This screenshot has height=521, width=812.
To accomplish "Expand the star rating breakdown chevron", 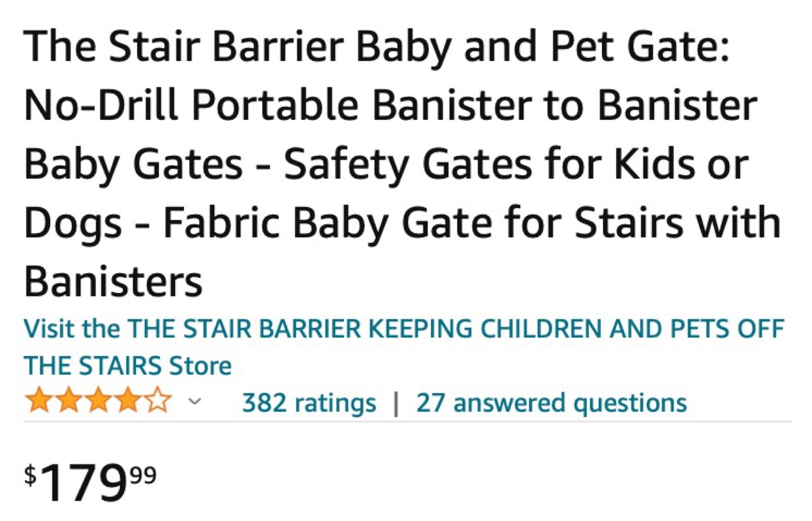I will (x=195, y=402).
